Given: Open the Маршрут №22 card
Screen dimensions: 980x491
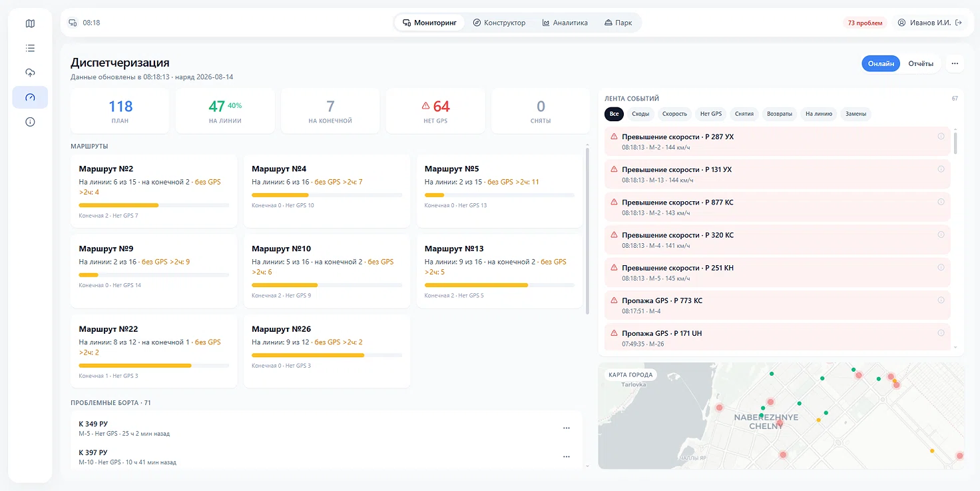Looking at the screenshot, I should 154,351.
